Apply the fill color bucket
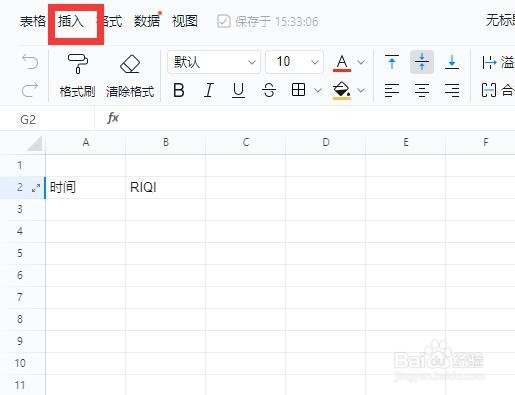This screenshot has height=395, width=515. pyautogui.click(x=342, y=90)
